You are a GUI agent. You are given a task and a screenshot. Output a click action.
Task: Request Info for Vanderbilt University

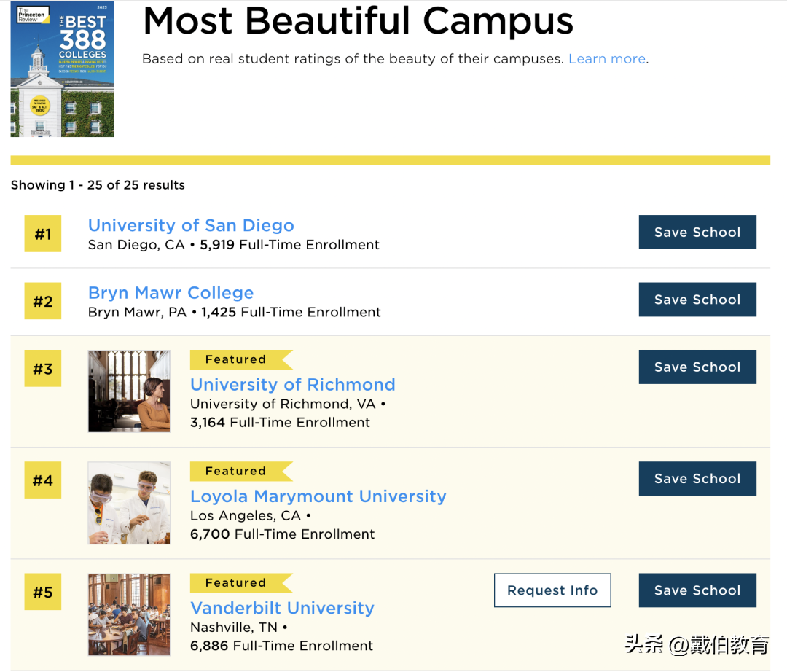552,590
